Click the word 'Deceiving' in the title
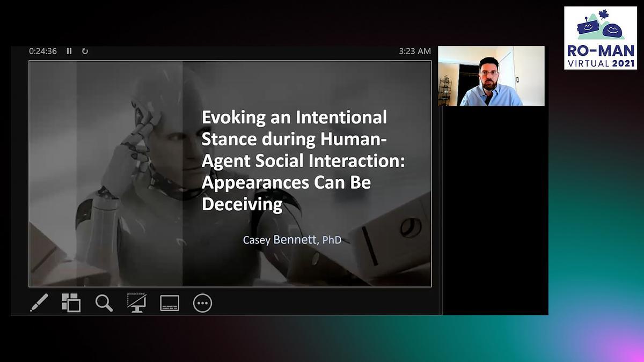 tap(241, 204)
